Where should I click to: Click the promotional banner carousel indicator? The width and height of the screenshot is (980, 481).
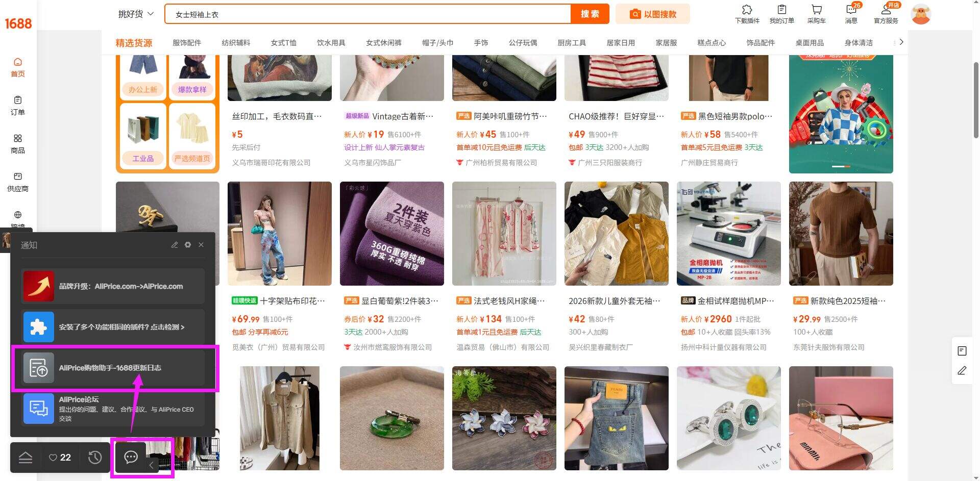[841, 166]
